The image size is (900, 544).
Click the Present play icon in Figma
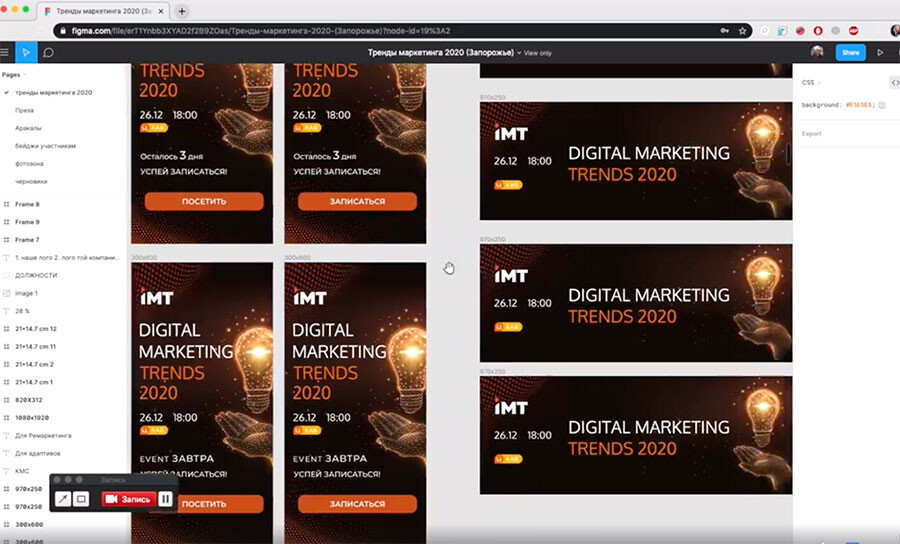(880, 53)
